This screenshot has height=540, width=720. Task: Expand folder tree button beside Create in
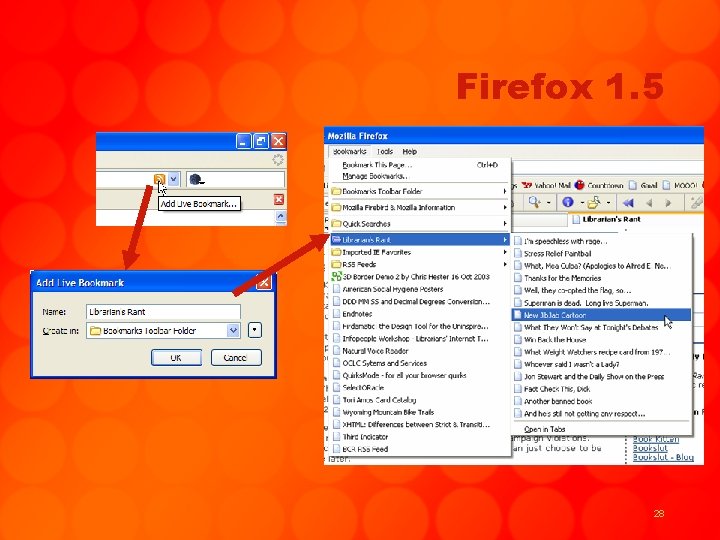coord(255,330)
